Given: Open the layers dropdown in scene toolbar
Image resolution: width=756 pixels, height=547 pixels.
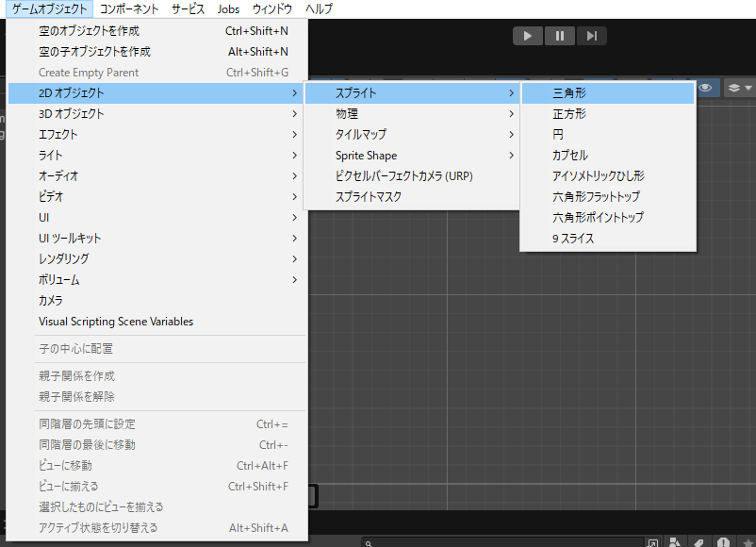Looking at the screenshot, I should click(739, 88).
